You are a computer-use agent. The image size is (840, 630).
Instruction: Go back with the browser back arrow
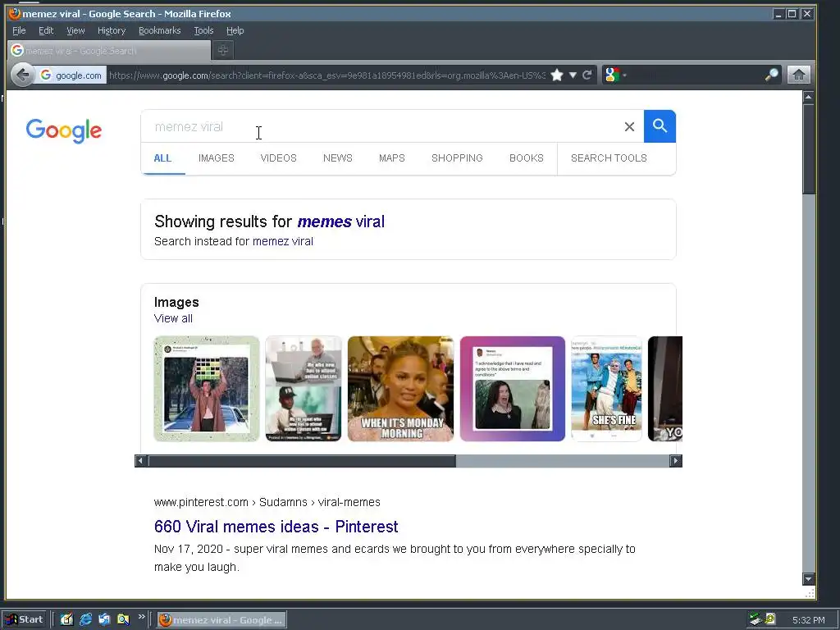22,75
